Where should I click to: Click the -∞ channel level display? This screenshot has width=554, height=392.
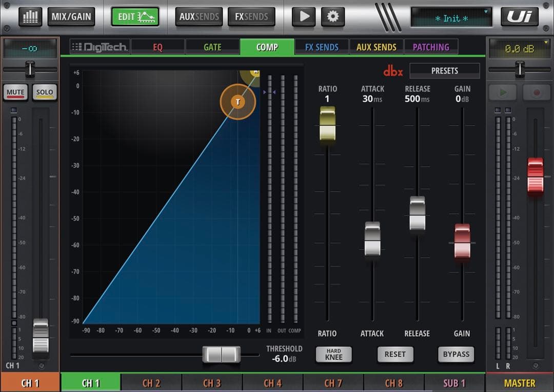pyautogui.click(x=30, y=48)
